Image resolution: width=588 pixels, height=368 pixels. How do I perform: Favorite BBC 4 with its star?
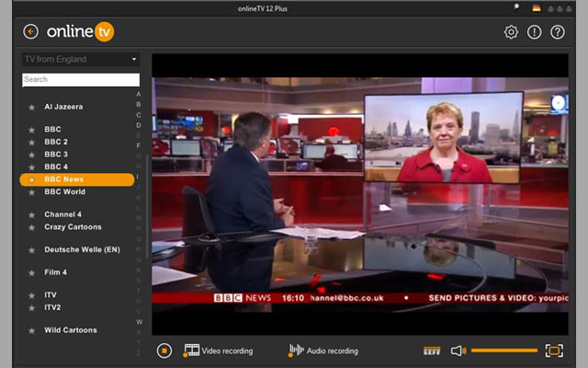point(32,167)
